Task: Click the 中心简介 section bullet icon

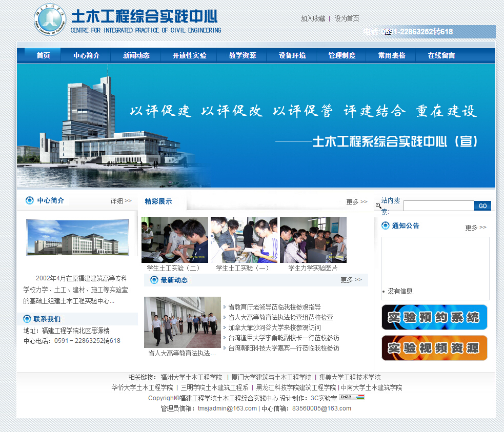Action: click(x=29, y=200)
